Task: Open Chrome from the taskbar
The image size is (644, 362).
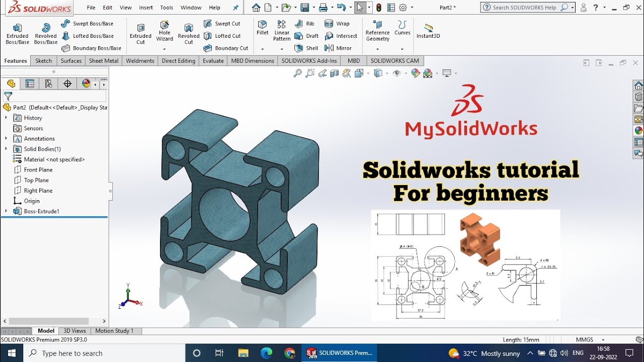Action: [x=289, y=353]
